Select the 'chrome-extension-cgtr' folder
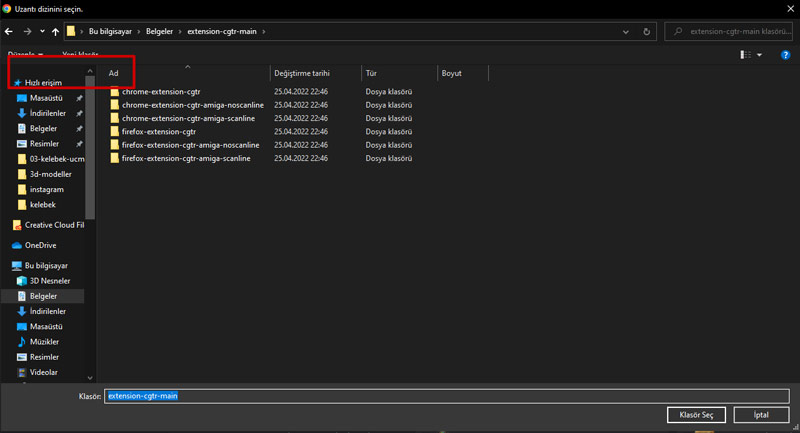The image size is (800, 433). pos(161,92)
